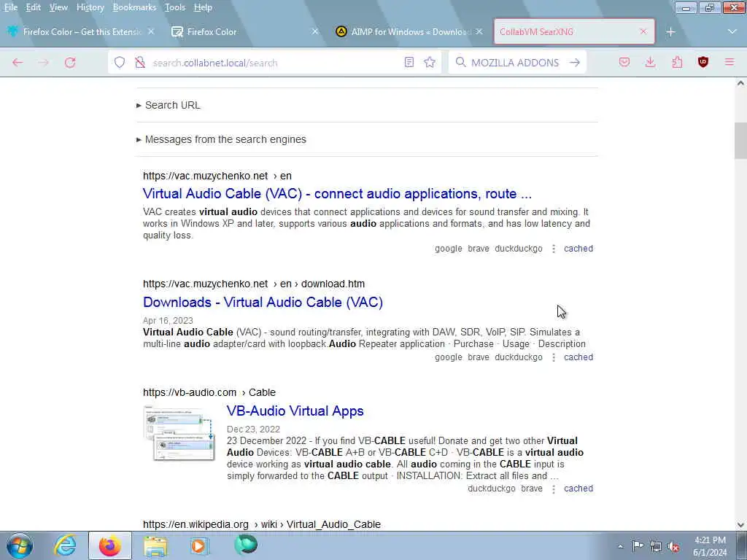Click the https://vac.muzychenko.net › en URL text

(x=217, y=176)
